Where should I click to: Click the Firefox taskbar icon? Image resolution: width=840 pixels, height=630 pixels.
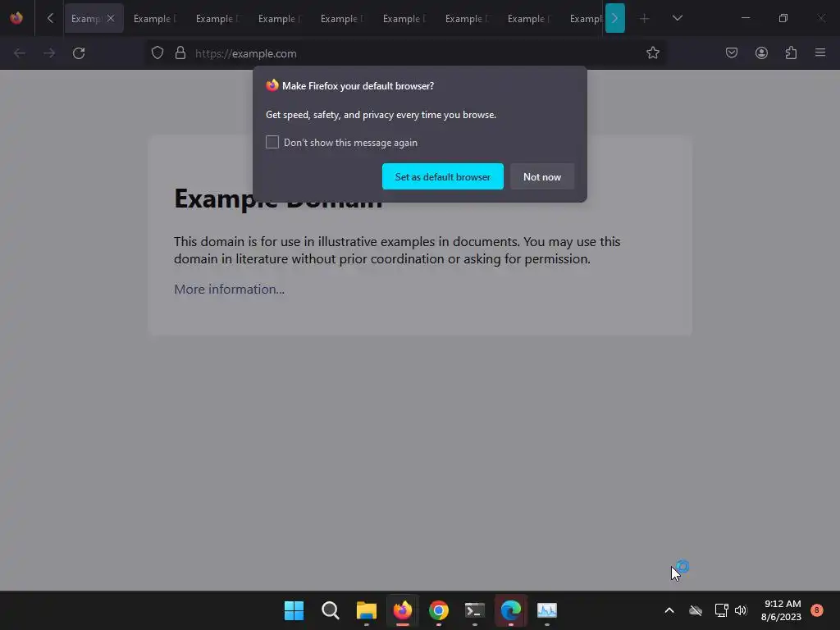[x=402, y=610]
